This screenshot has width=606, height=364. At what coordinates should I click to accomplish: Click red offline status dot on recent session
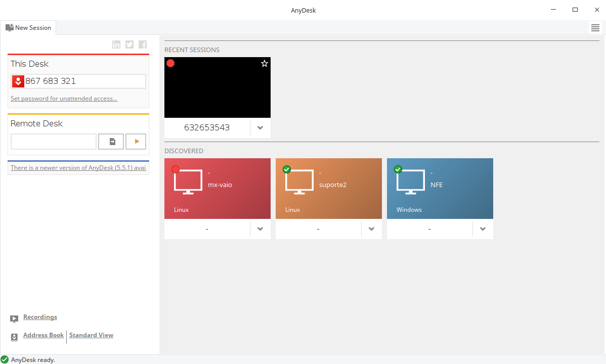click(x=170, y=63)
